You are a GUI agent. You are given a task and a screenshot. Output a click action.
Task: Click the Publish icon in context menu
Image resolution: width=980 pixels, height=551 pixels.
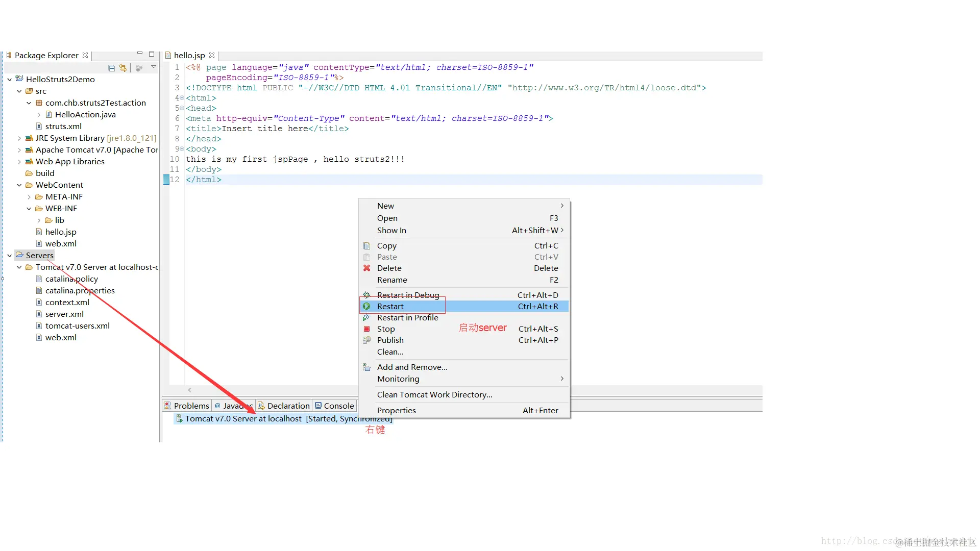point(366,340)
